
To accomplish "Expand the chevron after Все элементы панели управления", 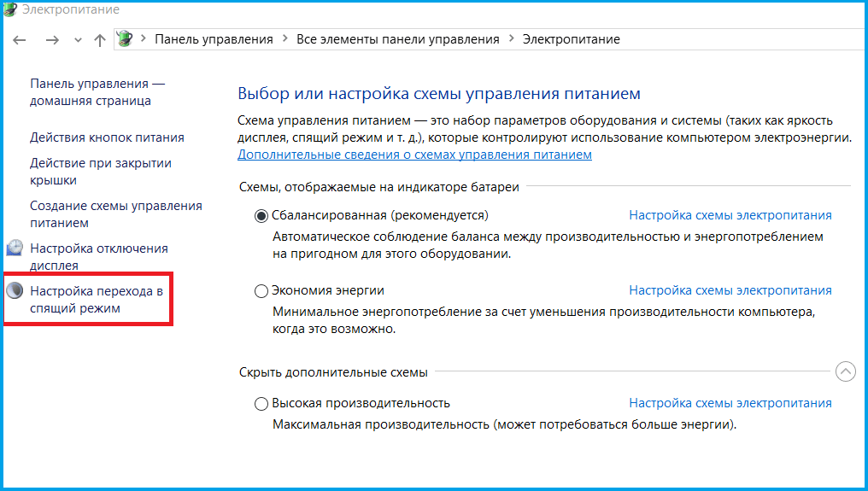I will (x=511, y=39).
